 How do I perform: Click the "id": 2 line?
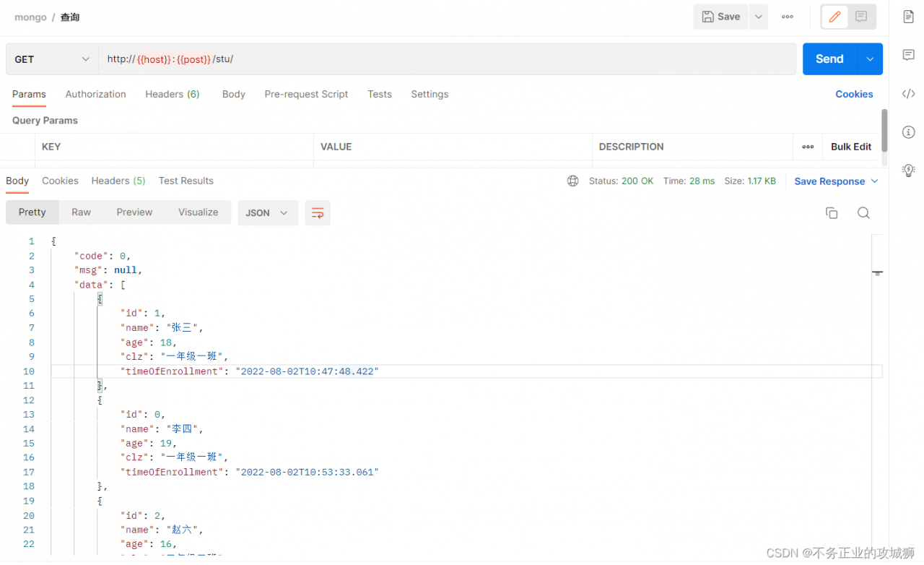pyautogui.click(x=143, y=516)
